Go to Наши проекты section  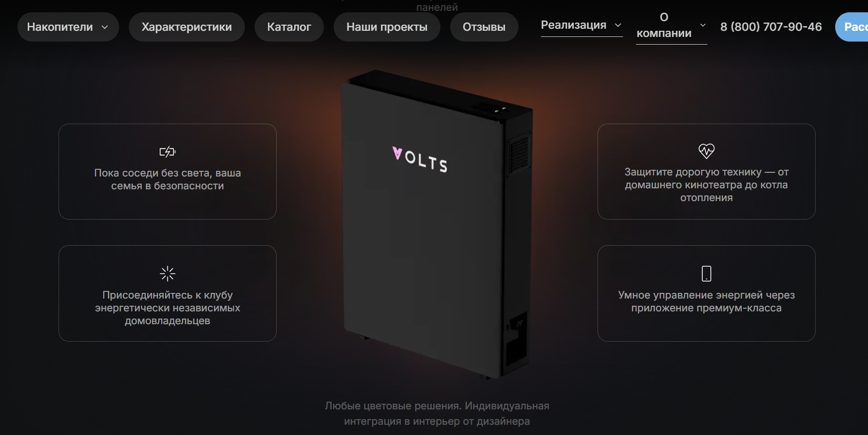click(387, 27)
